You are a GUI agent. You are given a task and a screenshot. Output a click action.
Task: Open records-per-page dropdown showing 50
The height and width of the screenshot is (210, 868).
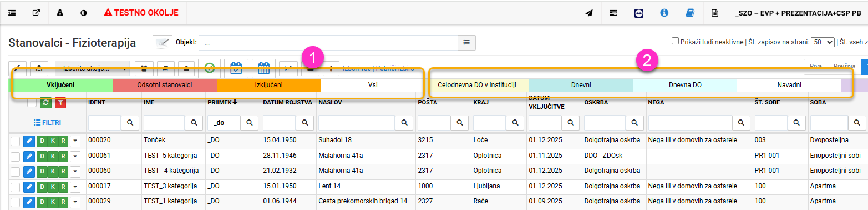tap(823, 42)
